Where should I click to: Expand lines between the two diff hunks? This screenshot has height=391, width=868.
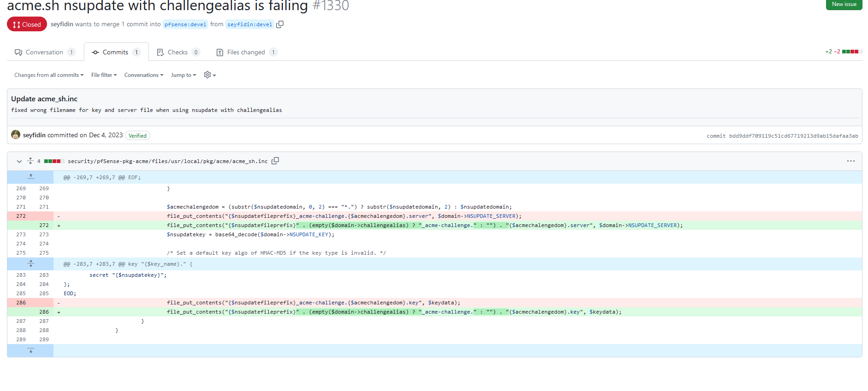pyautogui.click(x=30, y=263)
